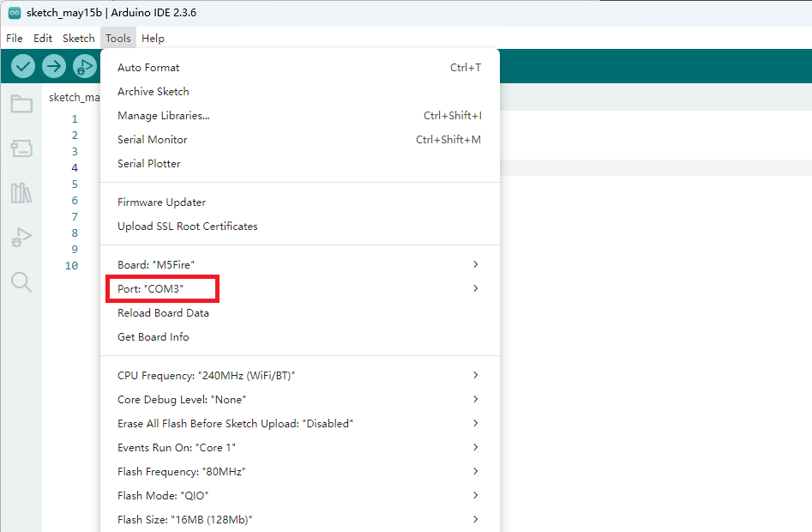Click line number 1 in the gutter
The width and height of the screenshot is (812, 532).
(x=75, y=119)
